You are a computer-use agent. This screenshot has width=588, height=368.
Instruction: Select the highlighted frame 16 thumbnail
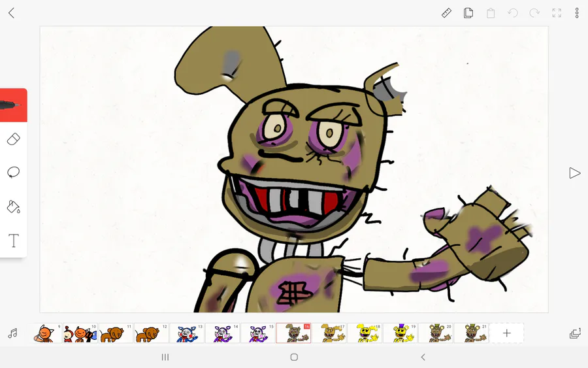(293, 333)
